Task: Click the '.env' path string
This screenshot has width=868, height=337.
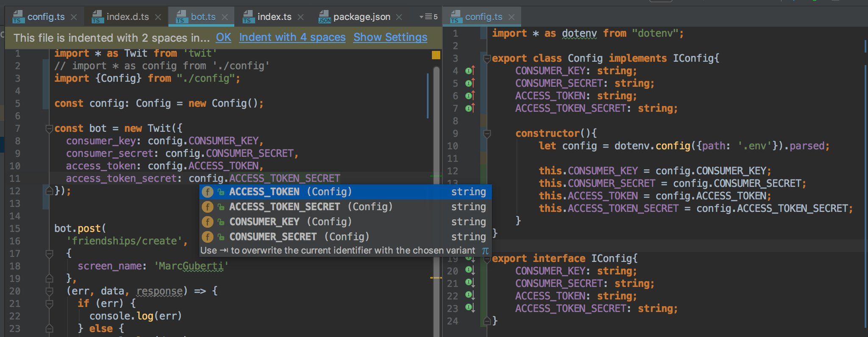Action: click(x=754, y=146)
